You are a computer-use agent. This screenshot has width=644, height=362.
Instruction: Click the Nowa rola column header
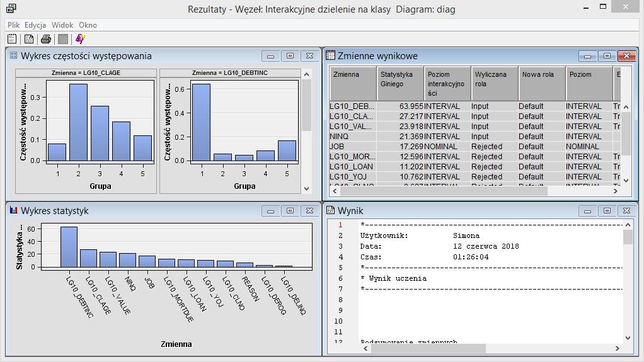coord(542,83)
